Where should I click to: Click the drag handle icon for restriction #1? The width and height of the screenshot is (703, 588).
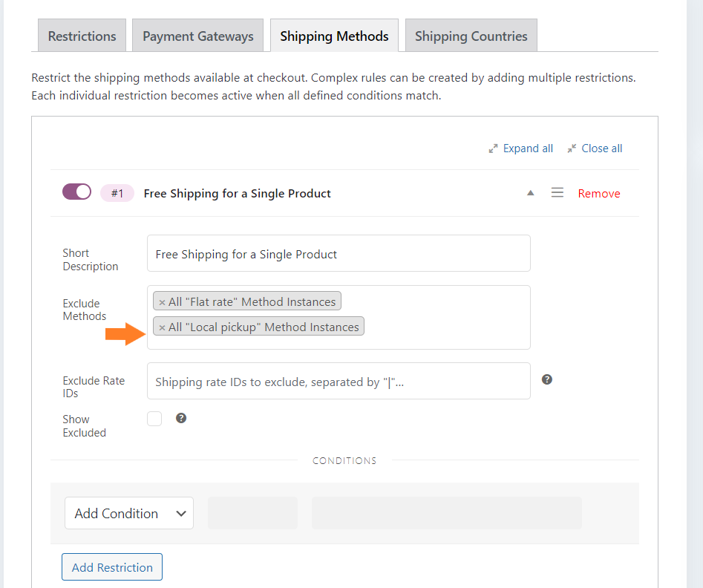coord(558,193)
